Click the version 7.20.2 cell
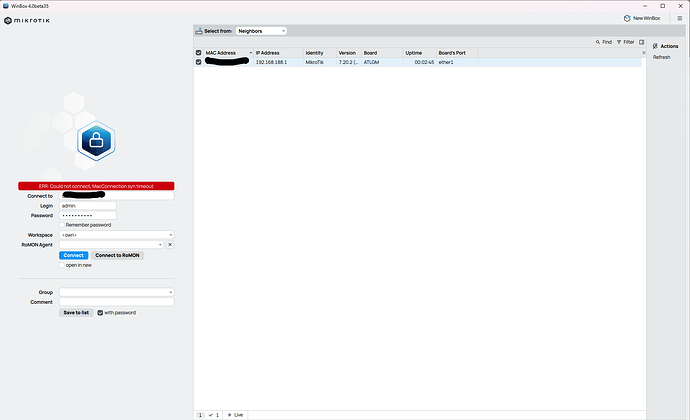The image size is (690, 420). pos(348,62)
